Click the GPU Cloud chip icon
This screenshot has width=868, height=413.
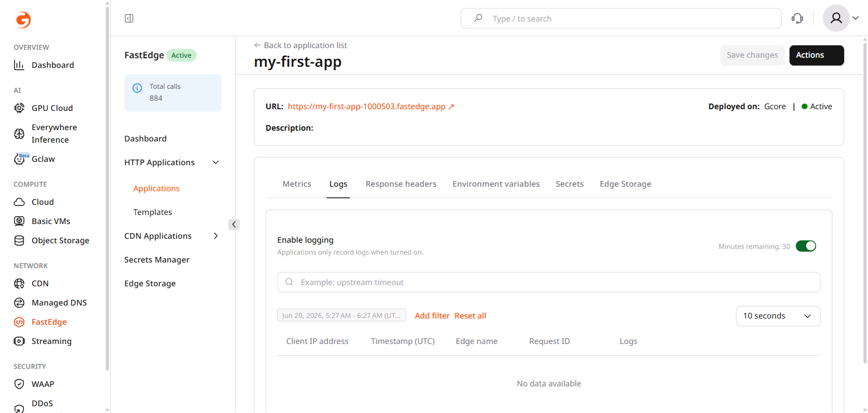pos(19,108)
